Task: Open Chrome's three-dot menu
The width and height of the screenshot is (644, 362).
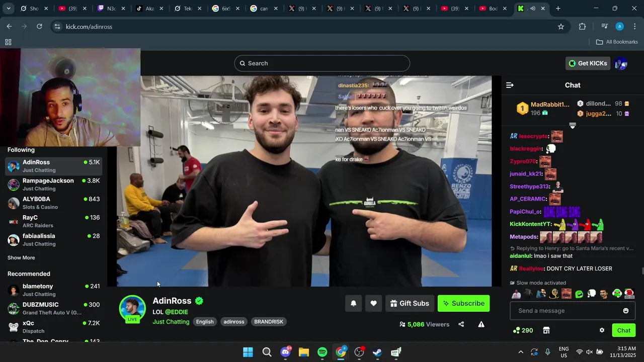Action: tap(634, 27)
